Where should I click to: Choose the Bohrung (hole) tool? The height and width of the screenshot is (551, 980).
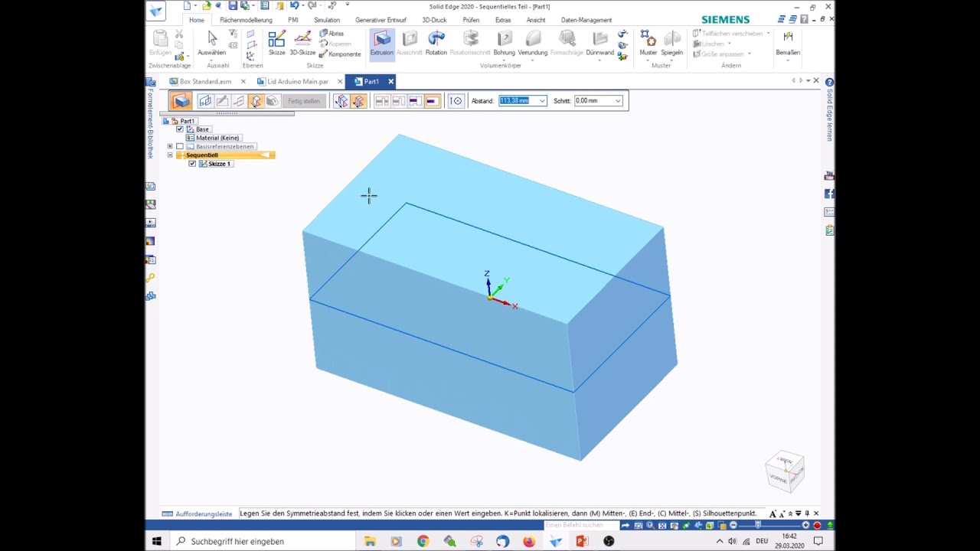[504, 43]
